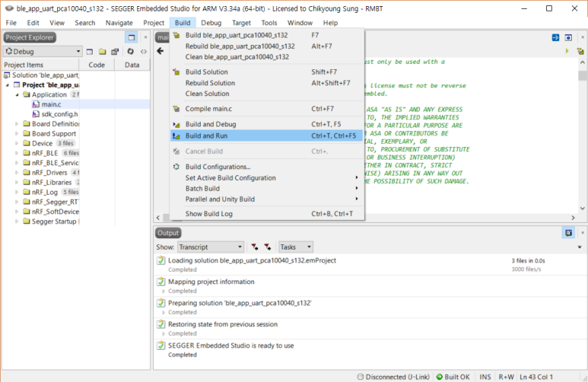
Task: Open the File menu
Action: click(11, 23)
